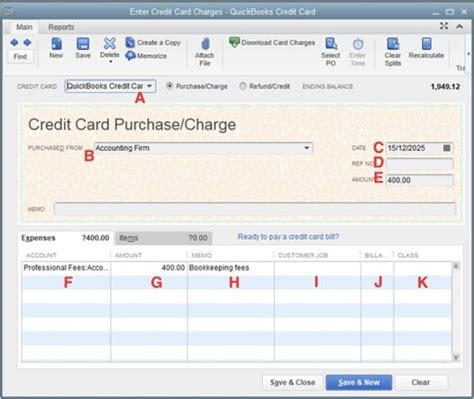Click the Account column header
This screenshot has height=399, width=474.
click(x=41, y=255)
